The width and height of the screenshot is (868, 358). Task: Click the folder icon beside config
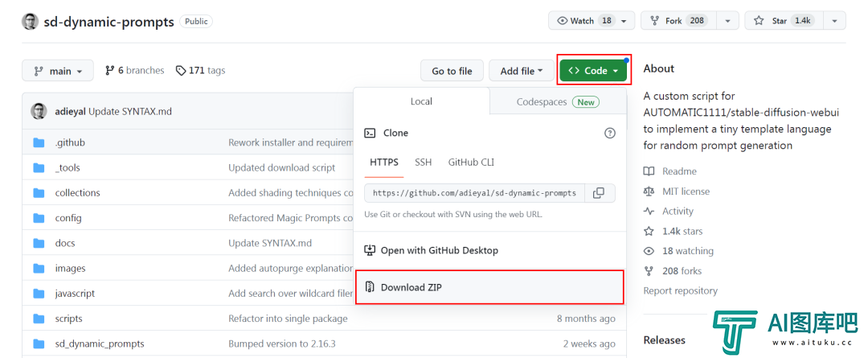39,218
